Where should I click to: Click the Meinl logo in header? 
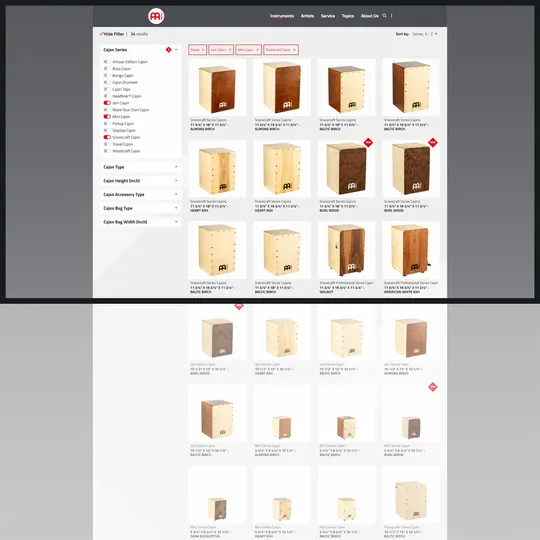[x=156, y=16]
